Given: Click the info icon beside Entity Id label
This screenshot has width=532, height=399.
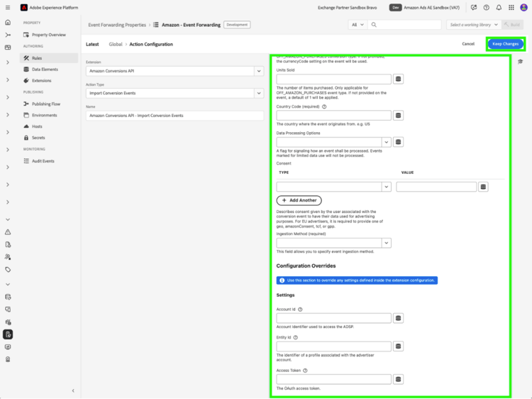Looking at the screenshot, I should (x=296, y=337).
